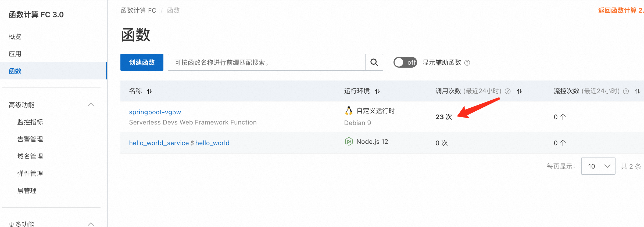The image size is (644, 227).
Task: Click help icon beside 显示辅助函数
Action: [x=467, y=63]
